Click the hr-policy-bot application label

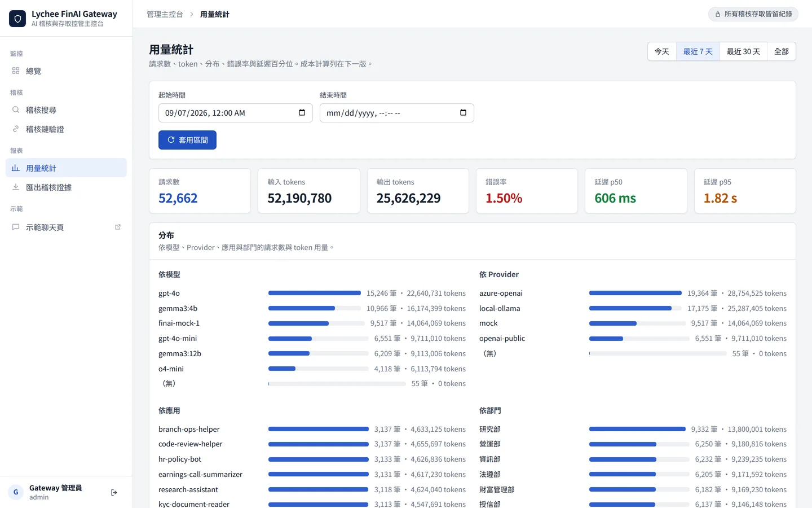(180, 459)
